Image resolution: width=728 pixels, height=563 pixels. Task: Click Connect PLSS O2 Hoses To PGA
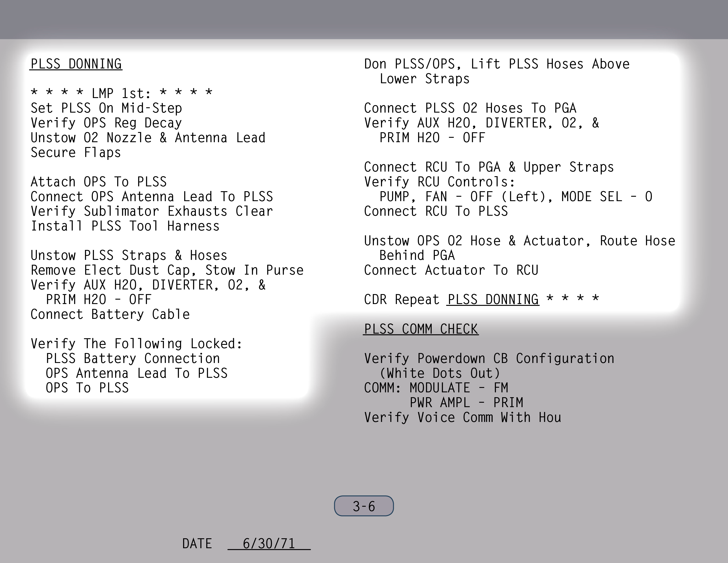(470, 108)
